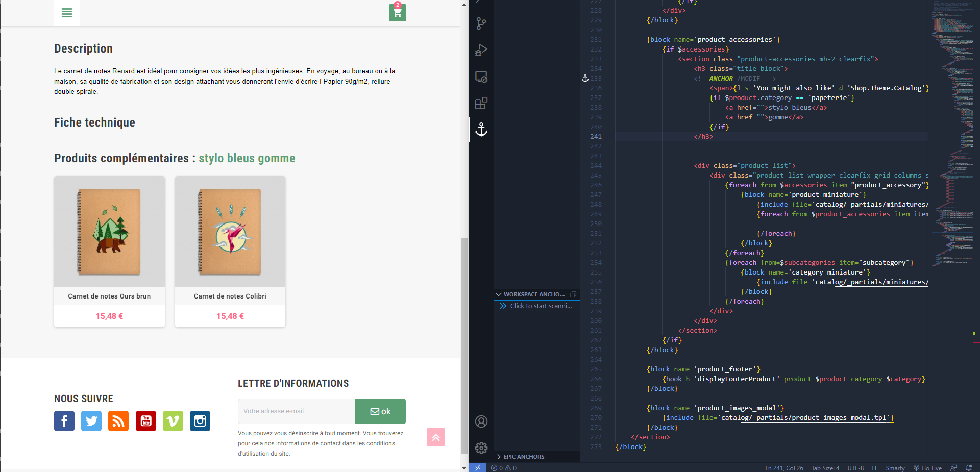Follow the 'stylo bleus' link
The image size is (980, 472).
coord(227,158)
